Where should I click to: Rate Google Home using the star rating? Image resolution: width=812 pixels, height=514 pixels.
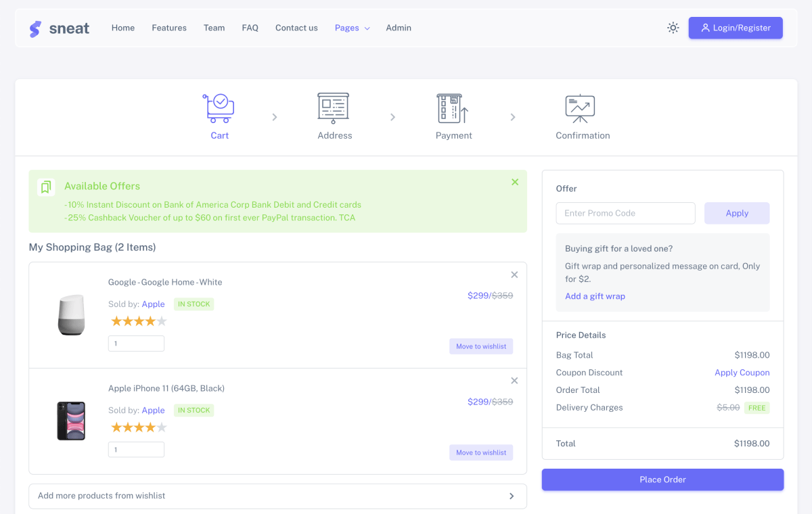[x=138, y=321]
